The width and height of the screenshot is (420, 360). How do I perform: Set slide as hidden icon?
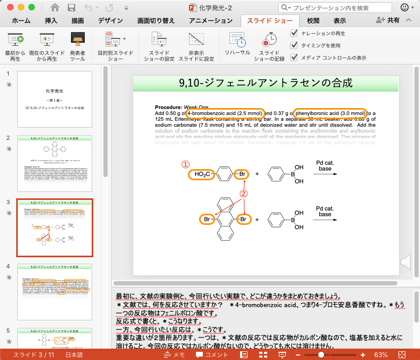tap(196, 39)
